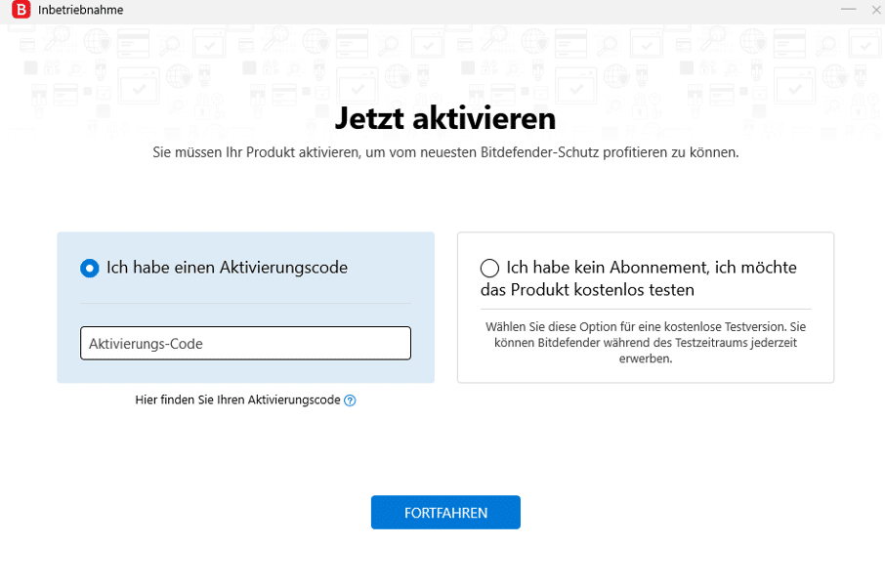Click the divider line under trial option label

pos(646,310)
